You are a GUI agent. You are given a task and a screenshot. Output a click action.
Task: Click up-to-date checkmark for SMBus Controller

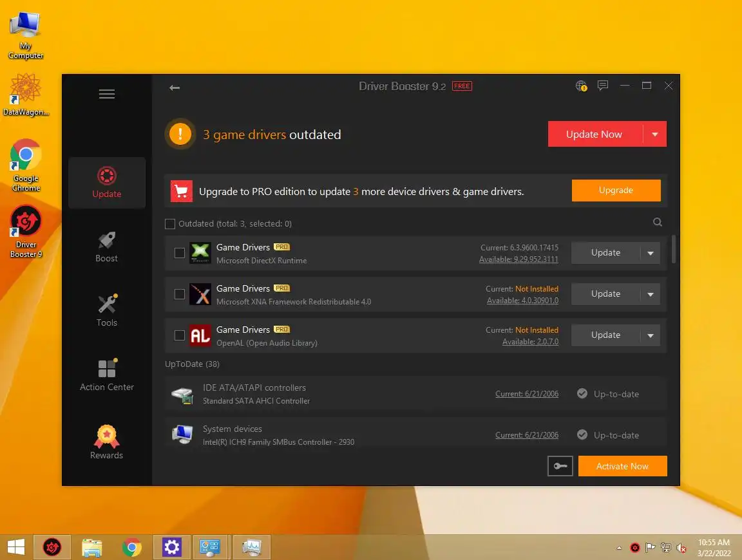pos(582,434)
